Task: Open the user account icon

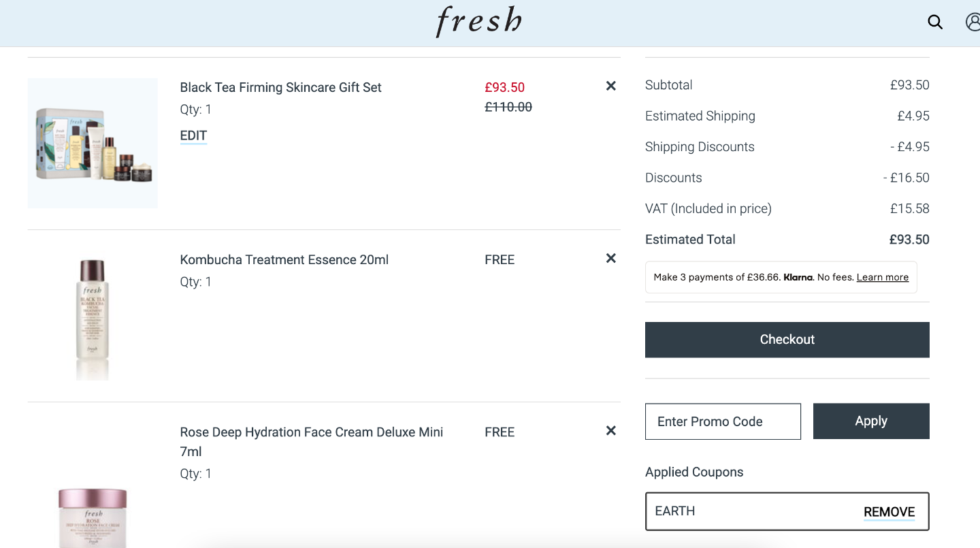Action: click(973, 22)
